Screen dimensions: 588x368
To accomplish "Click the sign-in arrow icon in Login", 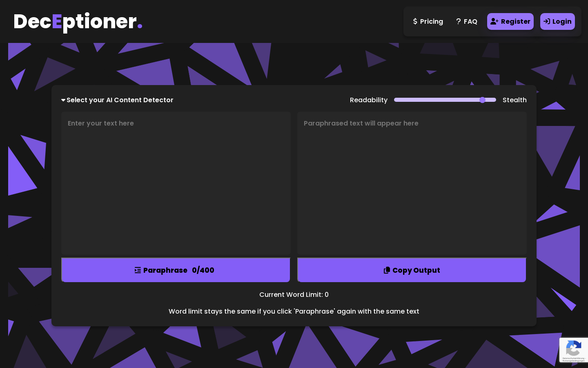I will (x=547, y=21).
